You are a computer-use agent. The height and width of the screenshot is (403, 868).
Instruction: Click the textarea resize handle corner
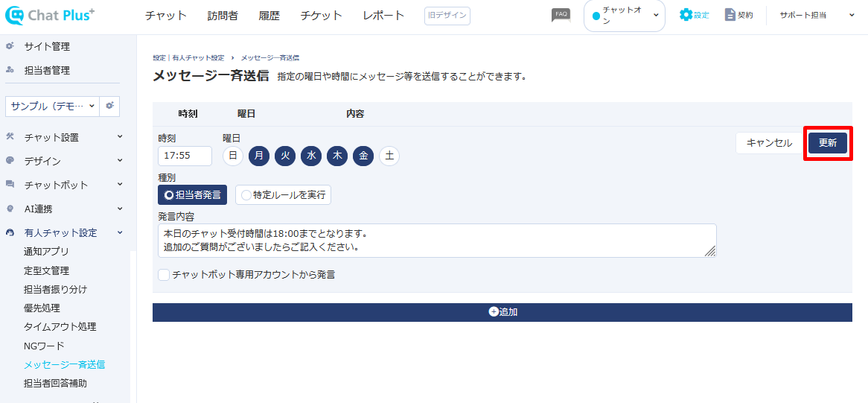[x=709, y=251]
